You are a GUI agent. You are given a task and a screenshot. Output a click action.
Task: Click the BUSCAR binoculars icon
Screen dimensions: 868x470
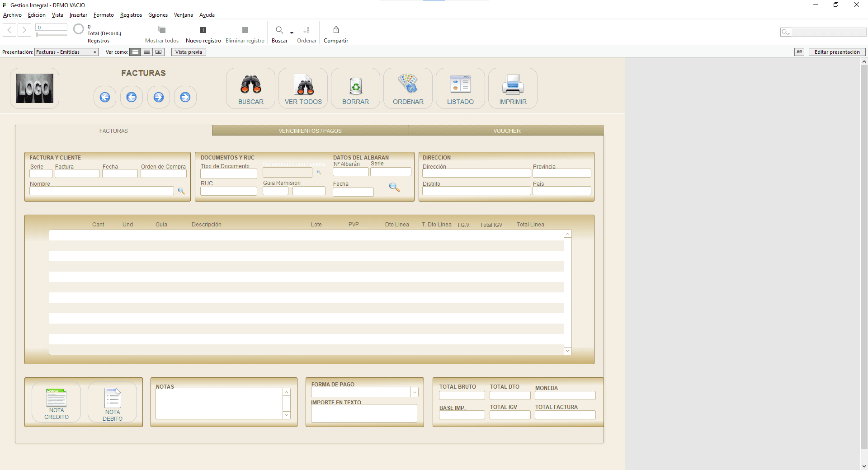(250, 85)
